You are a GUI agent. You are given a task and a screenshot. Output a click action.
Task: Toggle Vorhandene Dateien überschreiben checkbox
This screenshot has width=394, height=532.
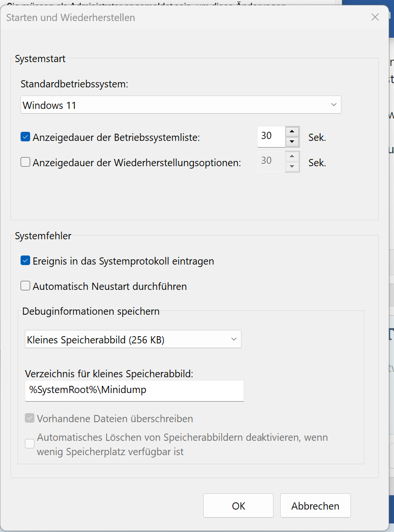[30, 419]
